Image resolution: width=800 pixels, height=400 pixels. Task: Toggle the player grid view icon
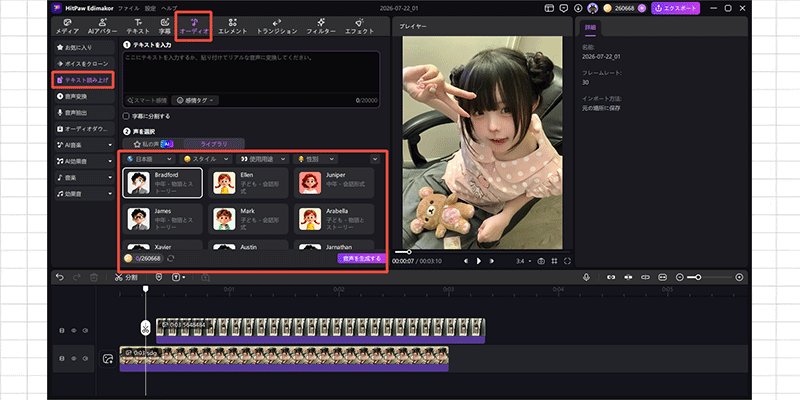click(554, 261)
